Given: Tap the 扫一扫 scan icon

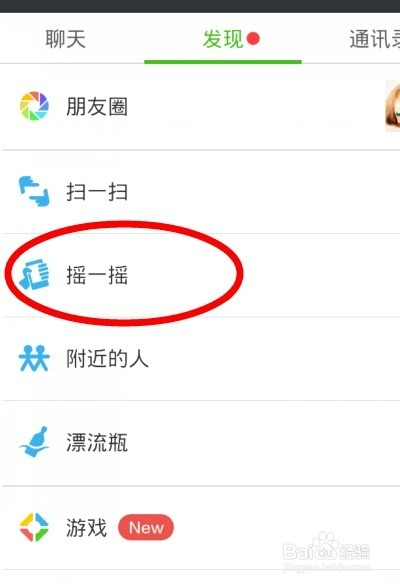Looking at the screenshot, I should coord(34,191).
